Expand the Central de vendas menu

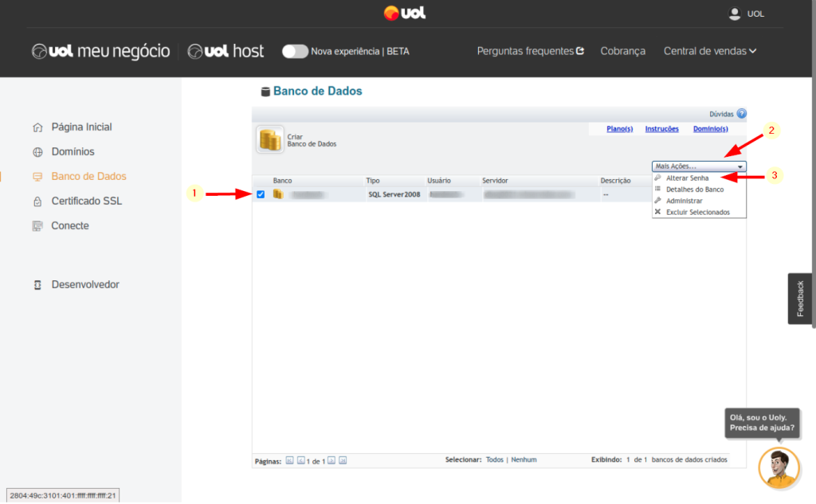point(709,51)
